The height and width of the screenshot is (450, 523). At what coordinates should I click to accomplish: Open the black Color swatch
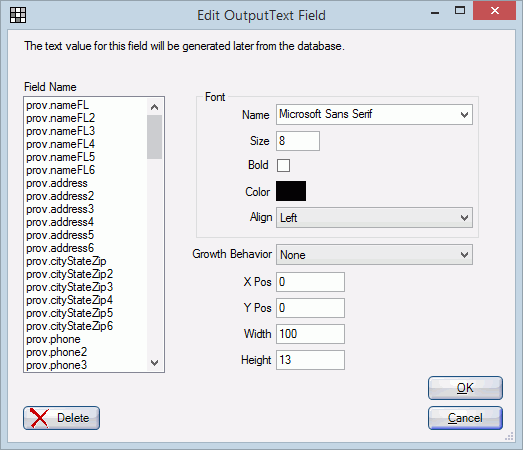coord(291,191)
